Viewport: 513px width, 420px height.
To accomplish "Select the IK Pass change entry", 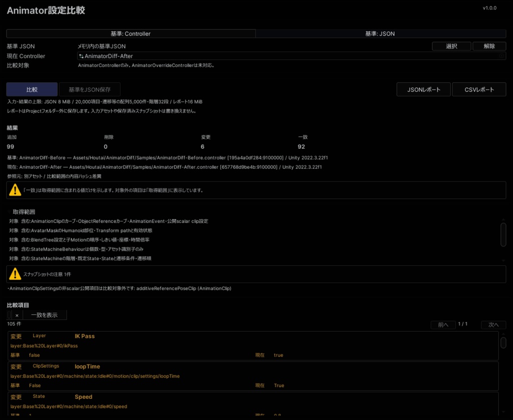I will (253, 345).
